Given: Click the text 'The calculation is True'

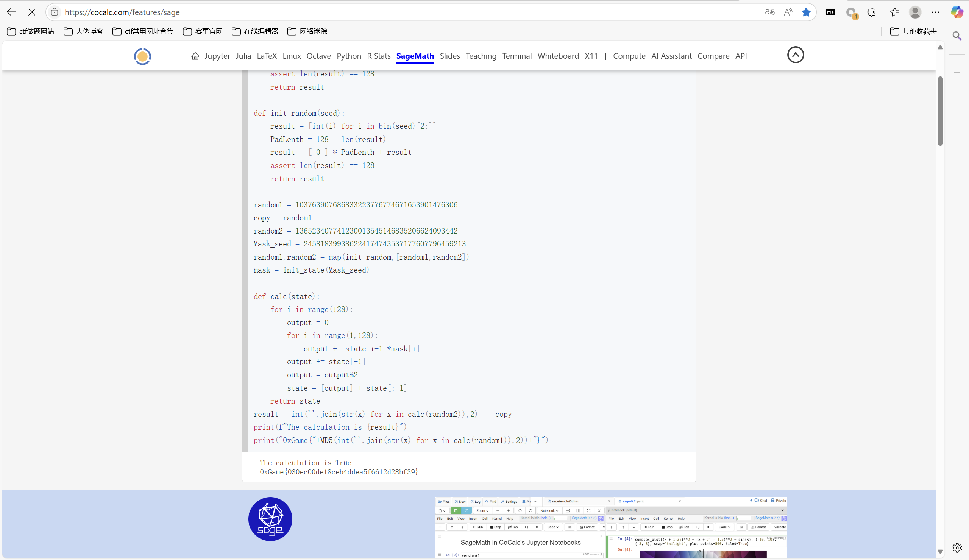Looking at the screenshot, I should coord(305,463).
